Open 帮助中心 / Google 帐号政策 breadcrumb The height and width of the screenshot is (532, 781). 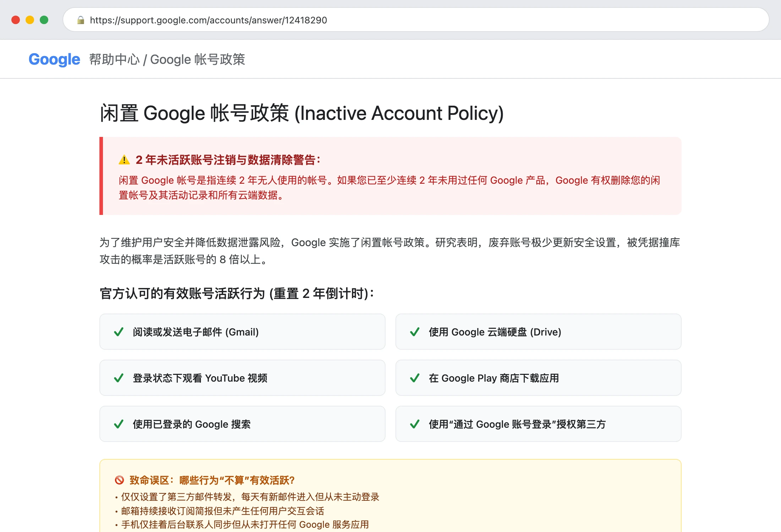tap(167, 59)
